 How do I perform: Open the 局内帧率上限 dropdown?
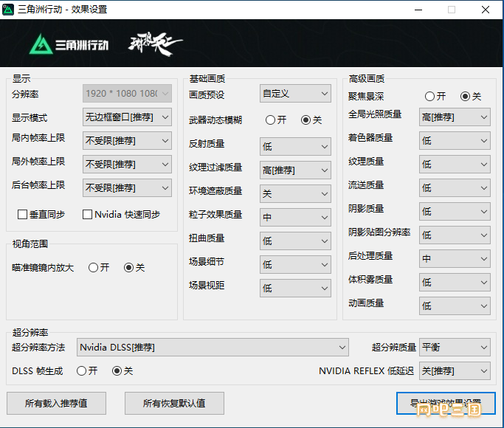[127, 141]
